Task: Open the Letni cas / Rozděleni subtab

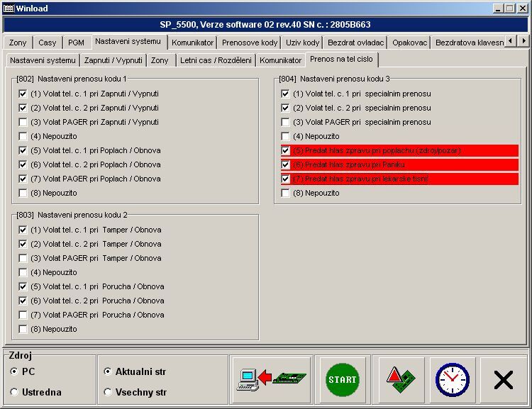Action: point(216,60)
